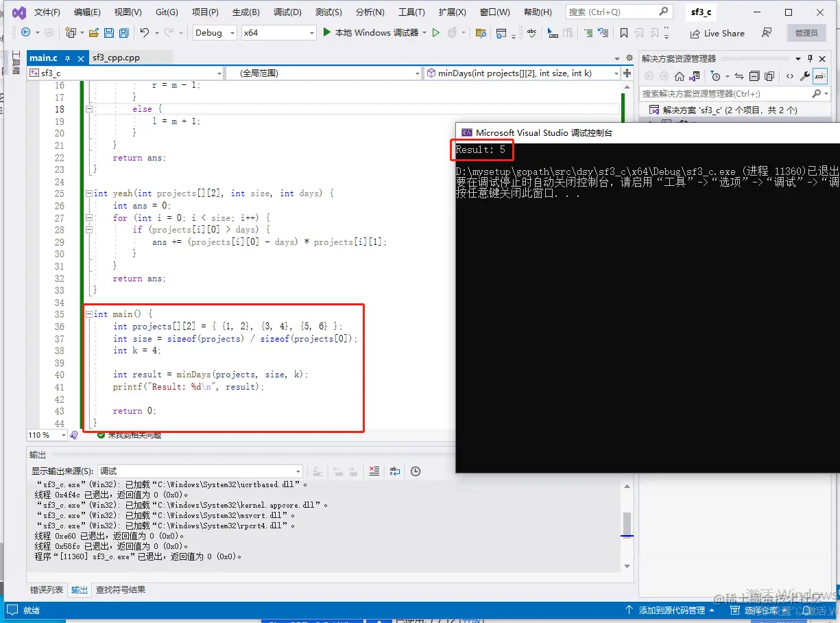Viewport: 840px width, 623px height.
Task: Click the Live Share button
Action: click(717, 33)
